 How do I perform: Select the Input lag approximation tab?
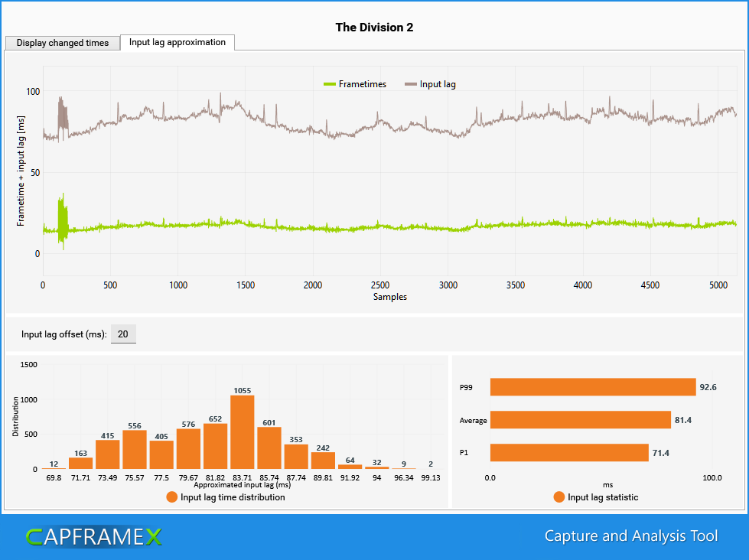pyautogui.click(x=177, y=42)
